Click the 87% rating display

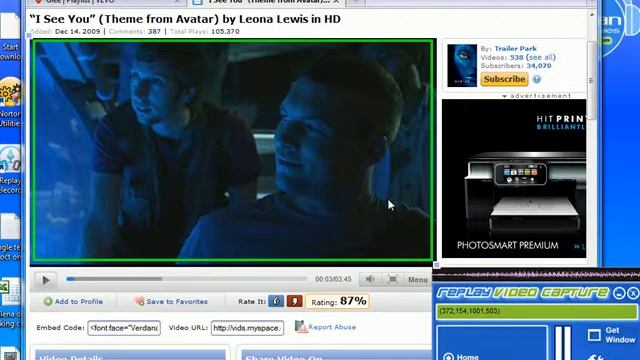(x=338, y=301)
